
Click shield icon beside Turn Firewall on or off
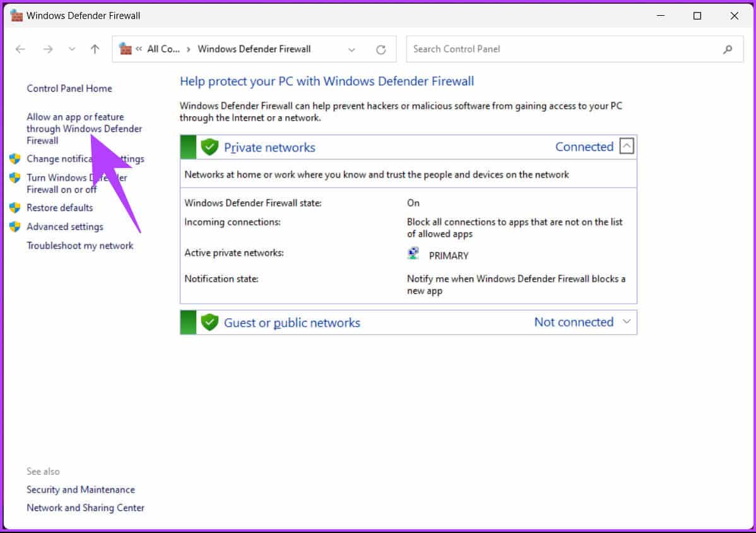[15, 177]
